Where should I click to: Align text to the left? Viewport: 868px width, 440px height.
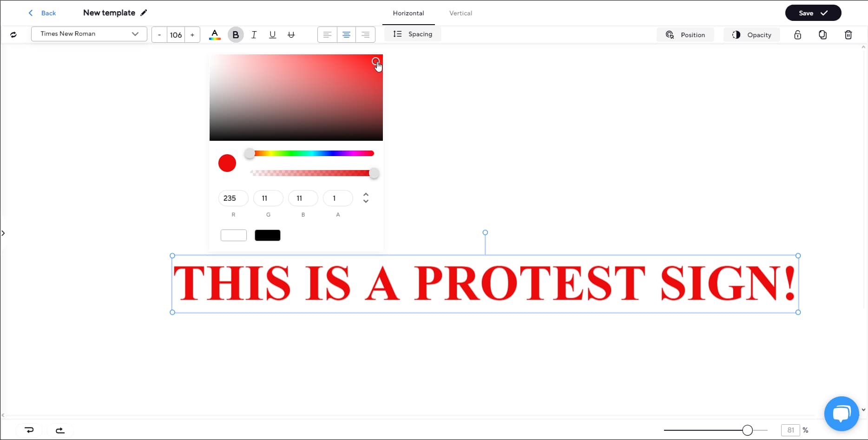pyautogui.click(x=327, y=34)
